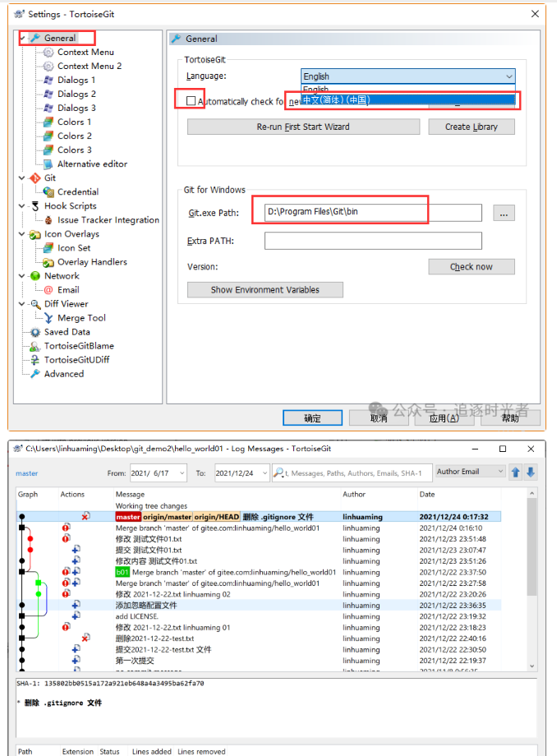This screenshot has height=756, width=557.
Task: Click Re-run First Start Wizard button
Action: (303, 127)
